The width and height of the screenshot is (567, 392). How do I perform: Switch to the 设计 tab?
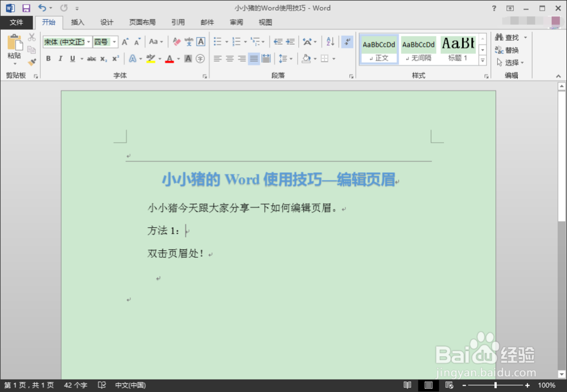pyautogui.click(x=107, y=23)
